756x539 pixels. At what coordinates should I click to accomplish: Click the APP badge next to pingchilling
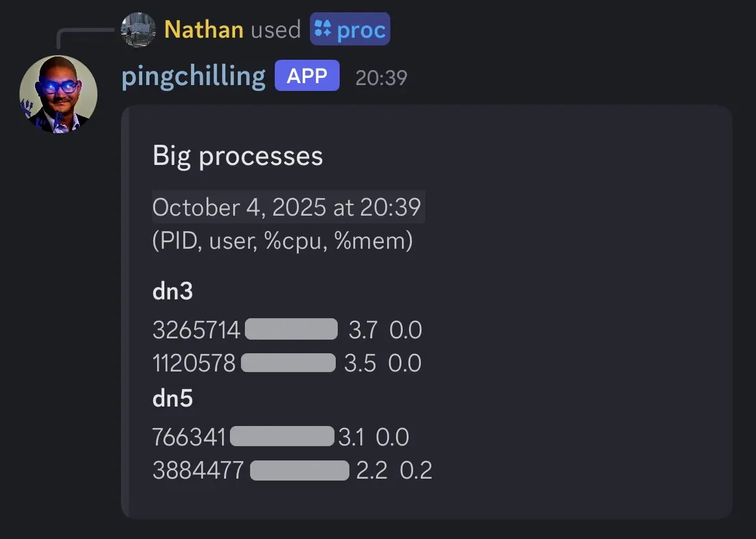(x=307, y=76)
